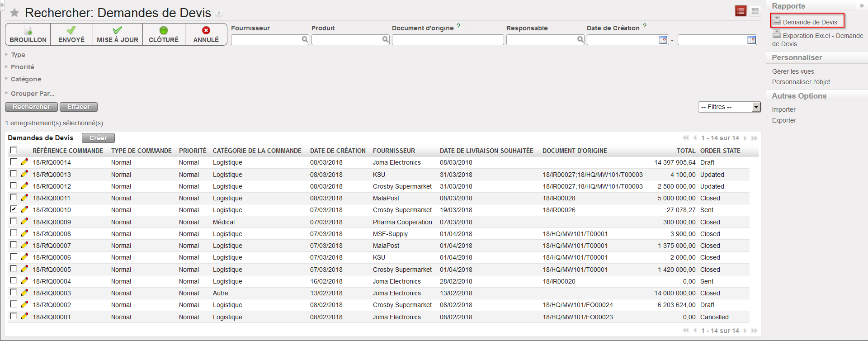868x341 pixels.
Task: Open the Filtres dropdown
Action: [x=729, y=107]
